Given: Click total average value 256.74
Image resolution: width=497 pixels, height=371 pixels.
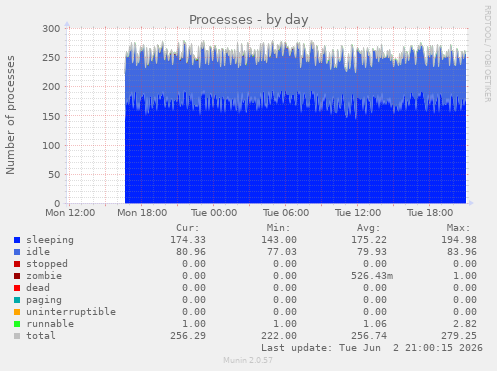Looking at the screenshot, I should point(369,336).
